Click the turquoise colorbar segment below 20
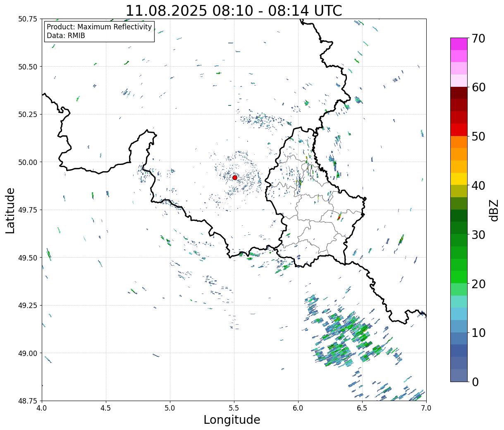504x430 pixels. [x=459, y=301]
